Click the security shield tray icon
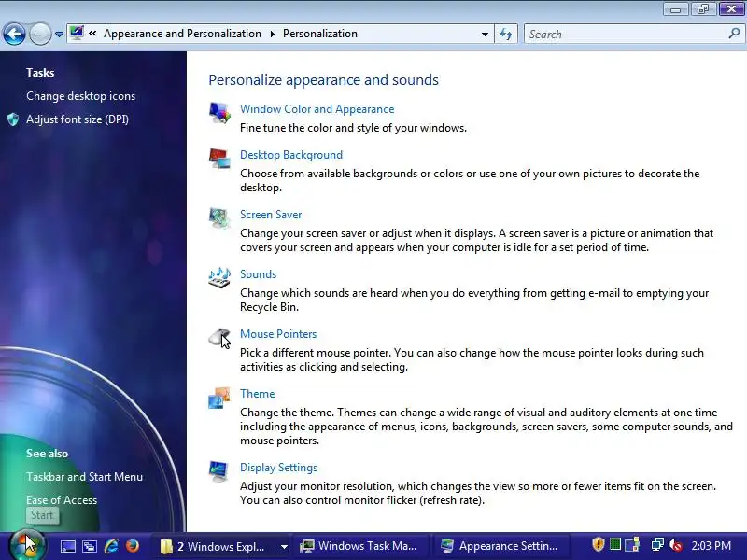 click(x=598, y=544)
